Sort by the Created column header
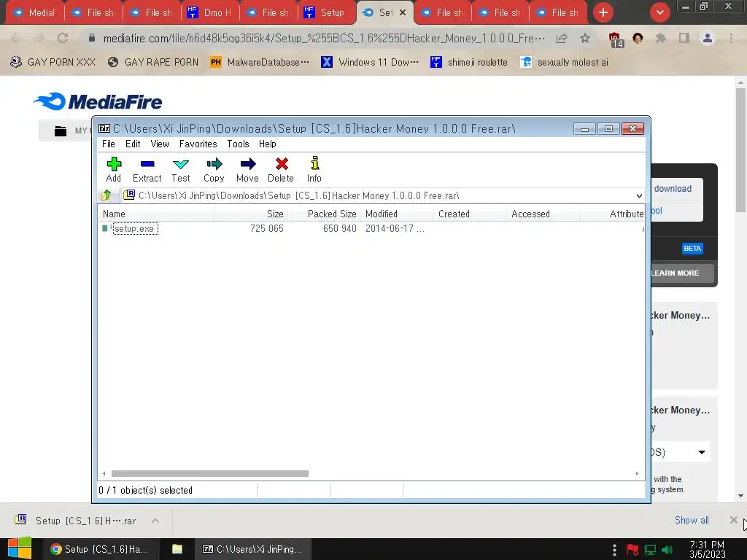This screenshot has width=747, height=560. pos(471,214)
